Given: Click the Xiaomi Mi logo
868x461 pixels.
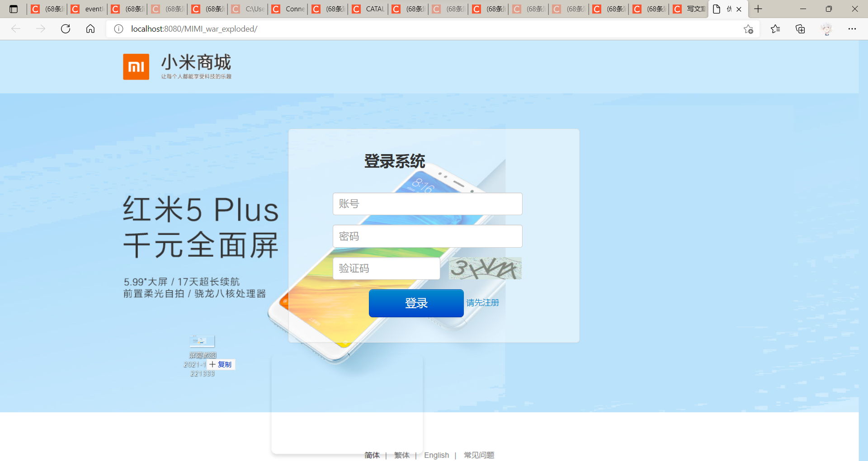Looking at the screenshot, I should pyautogui.click(x=136, y=66).
